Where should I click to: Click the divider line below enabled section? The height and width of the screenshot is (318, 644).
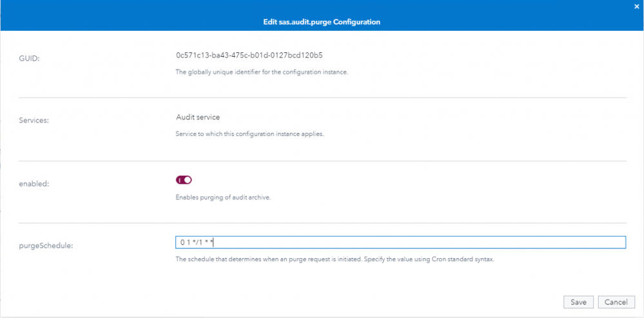click(322, 223)
